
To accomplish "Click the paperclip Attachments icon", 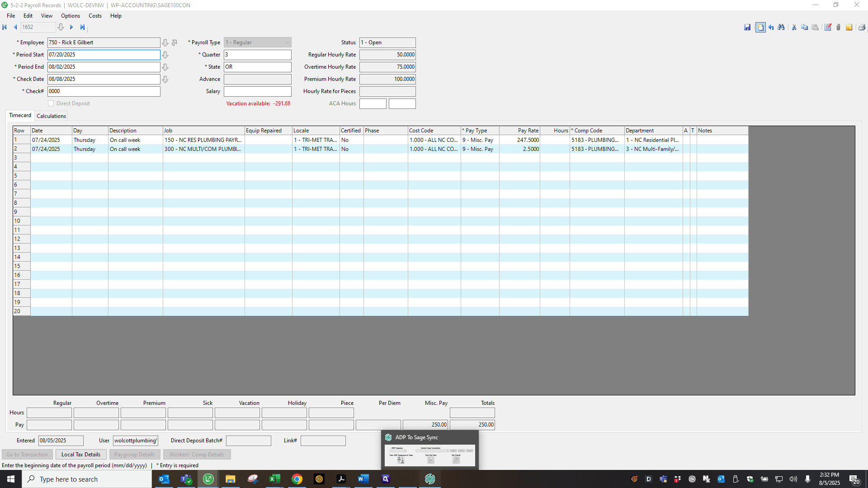I will click(x=838, y=28).
